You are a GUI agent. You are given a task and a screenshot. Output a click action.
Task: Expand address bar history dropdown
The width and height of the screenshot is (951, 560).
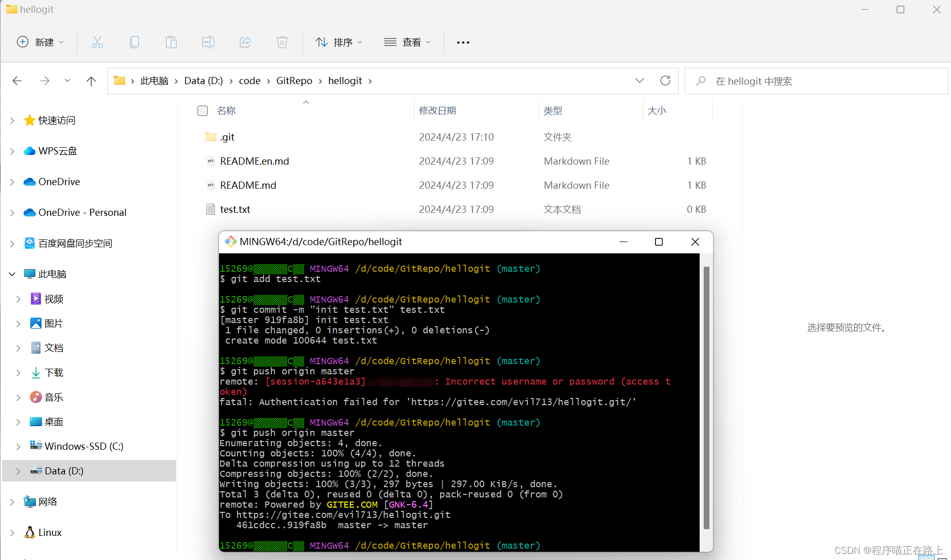[x=640, y=81]
